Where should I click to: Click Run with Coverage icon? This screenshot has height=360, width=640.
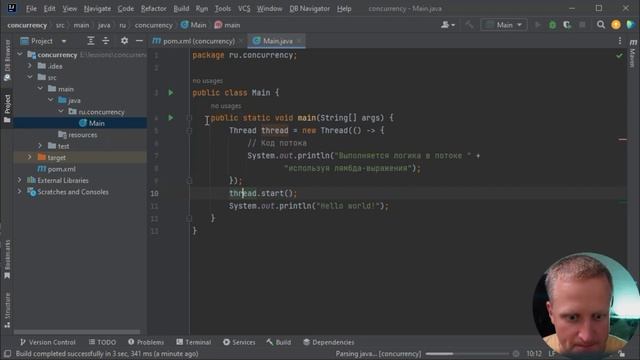pos(567,25)
